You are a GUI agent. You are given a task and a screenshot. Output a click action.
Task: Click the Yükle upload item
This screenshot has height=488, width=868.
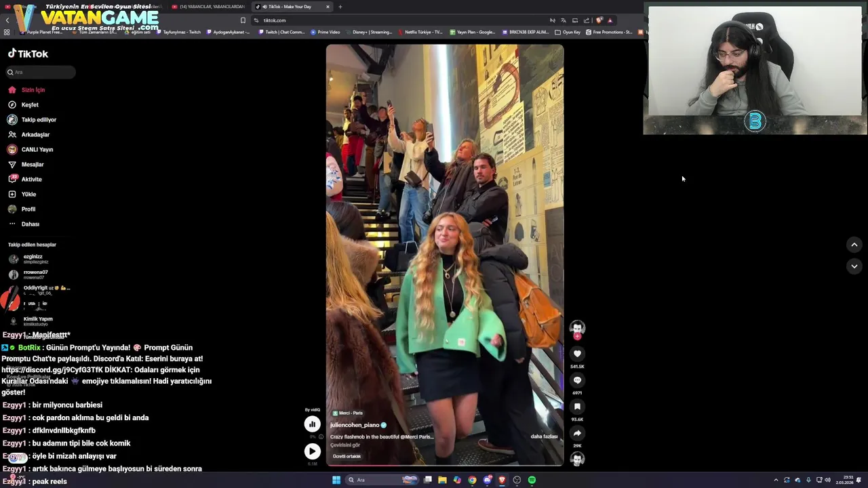[x=22, y=194]
